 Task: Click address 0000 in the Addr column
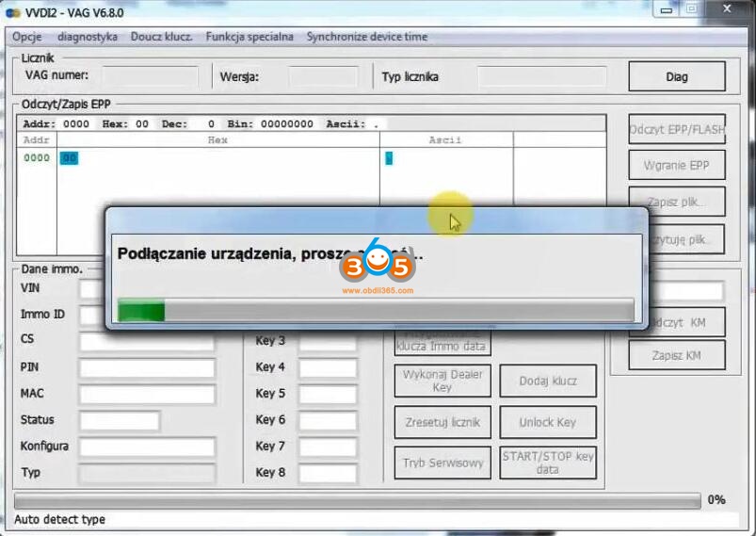(37, 157)
